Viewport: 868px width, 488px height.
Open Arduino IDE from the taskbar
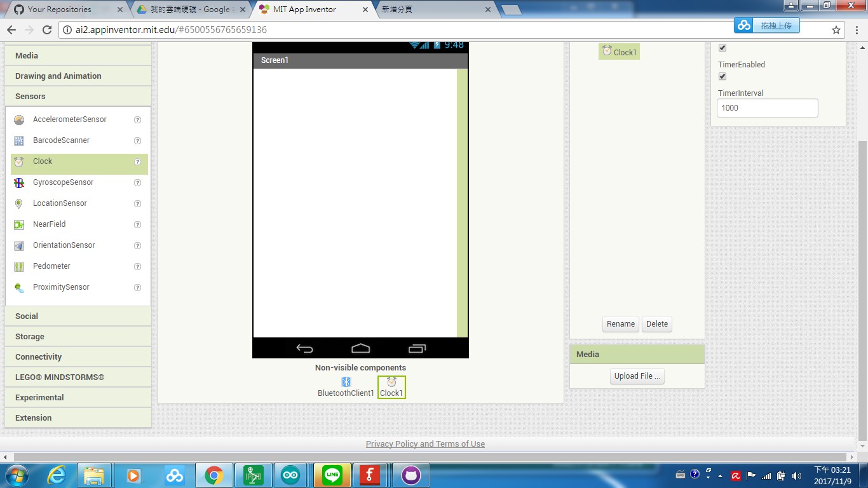pyautogui.click(x=291, y=475)
